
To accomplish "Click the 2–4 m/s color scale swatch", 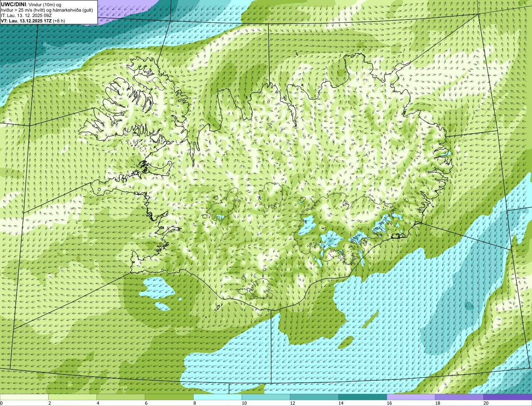I will coord(73,397).
